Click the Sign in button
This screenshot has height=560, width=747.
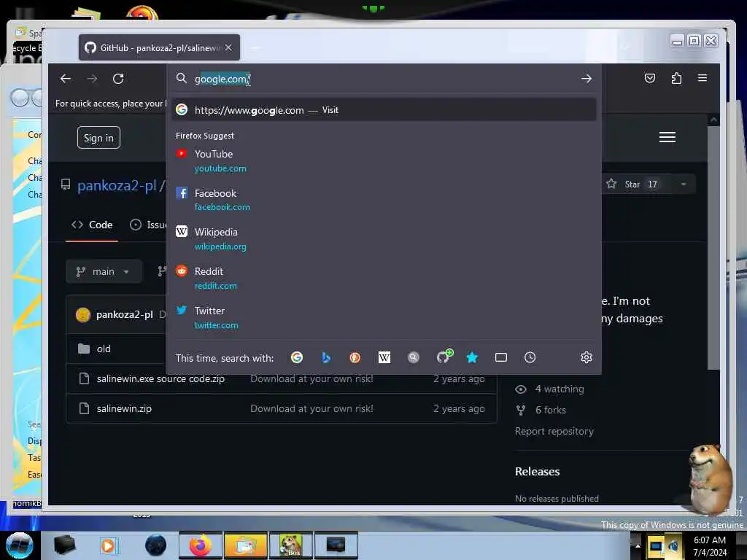tap(98, 138)
